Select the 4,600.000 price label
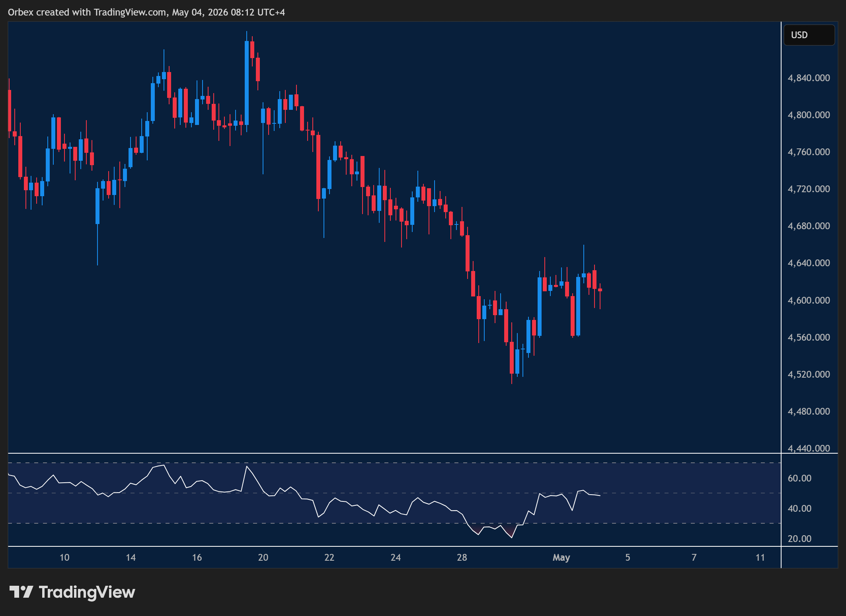846x616 pixels. click(x=809, y=300)
